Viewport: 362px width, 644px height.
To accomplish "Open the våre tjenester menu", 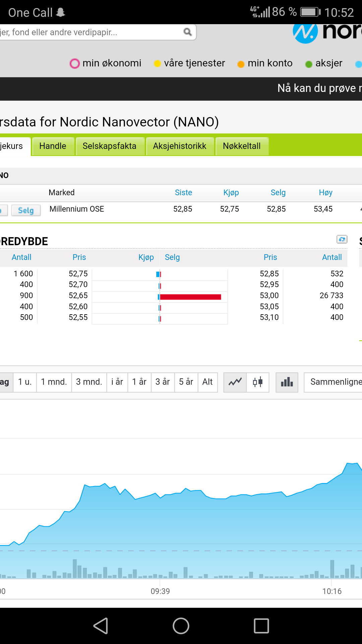I will click(x=189, y=63).
